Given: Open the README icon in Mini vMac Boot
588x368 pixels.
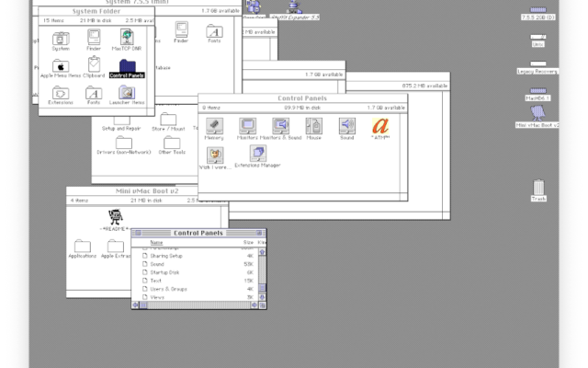Looking at the screenshot, I should click(115, 217).
